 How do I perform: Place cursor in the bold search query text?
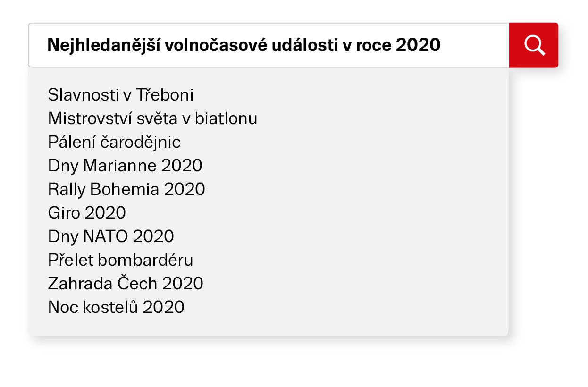(244, 45)
